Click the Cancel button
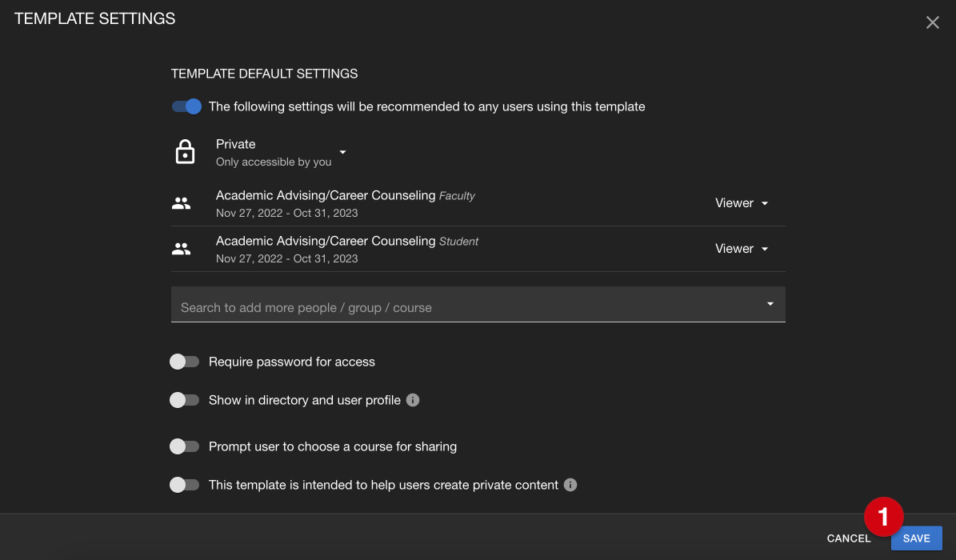956x560 pixels. click(x=848, y=538)
